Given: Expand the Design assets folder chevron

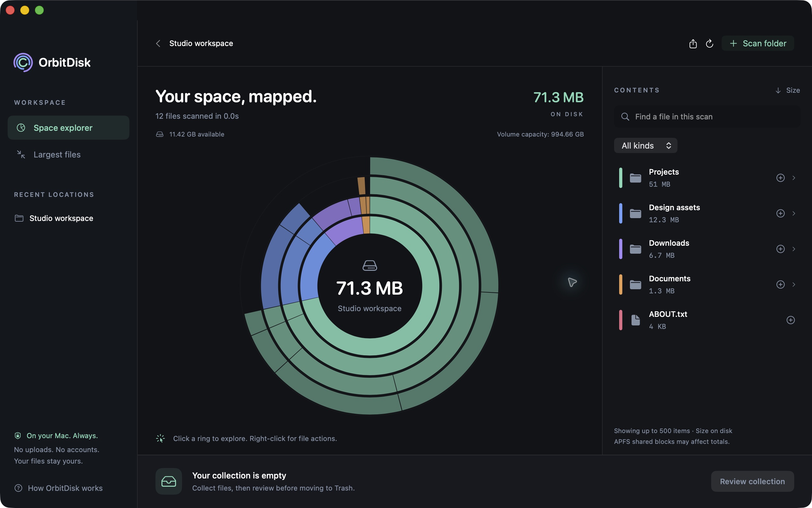Looking at the screenshot, I should [x=794, y=213].
